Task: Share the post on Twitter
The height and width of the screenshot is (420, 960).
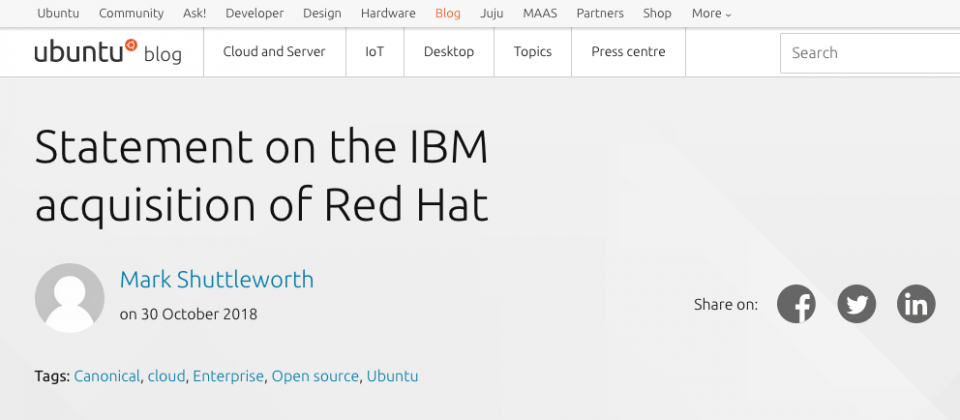Action: (857, 304)
